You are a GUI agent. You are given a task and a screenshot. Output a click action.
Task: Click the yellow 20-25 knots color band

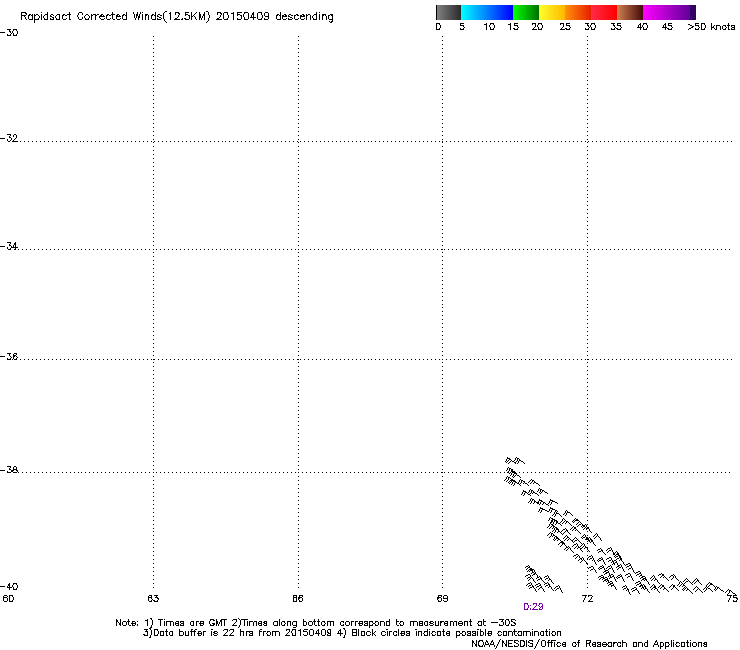(552, 12)
